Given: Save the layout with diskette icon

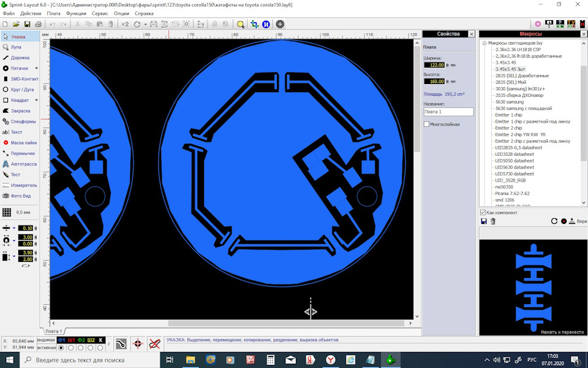Looking at the screenshot, I should 27,24.
